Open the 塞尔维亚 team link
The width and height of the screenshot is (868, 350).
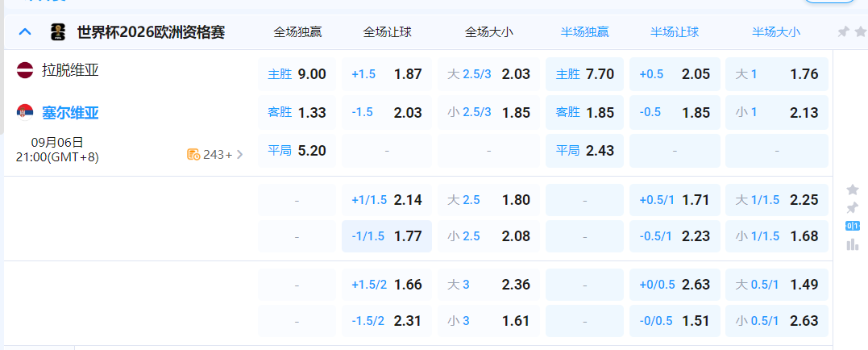(70, 113)
